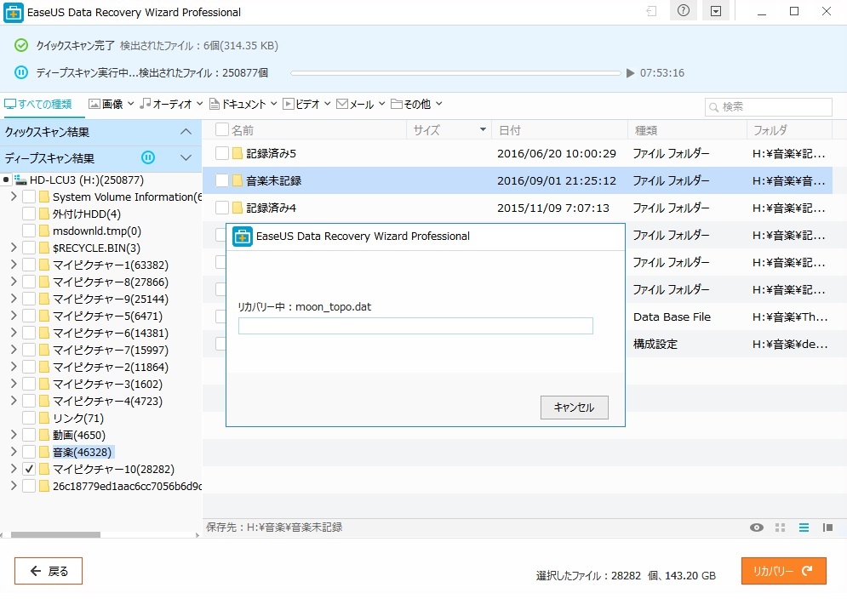Viewport: 847px width, 616px height.
Task: Switch to list view
Action: (804, 528)
